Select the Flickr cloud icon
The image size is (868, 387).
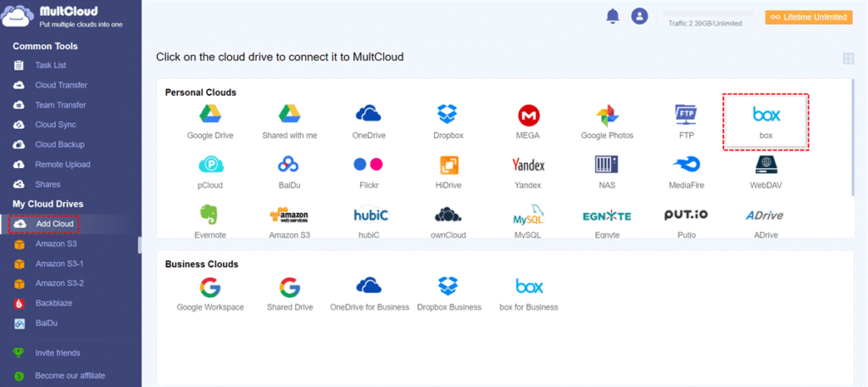coord(369,172)
